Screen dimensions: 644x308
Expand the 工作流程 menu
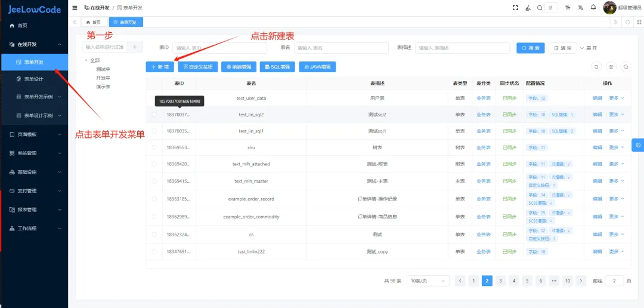(x=33, y=228)
